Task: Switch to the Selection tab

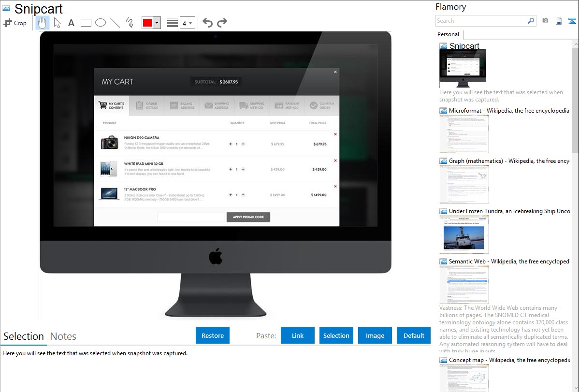Action: (x=24, y=336)
